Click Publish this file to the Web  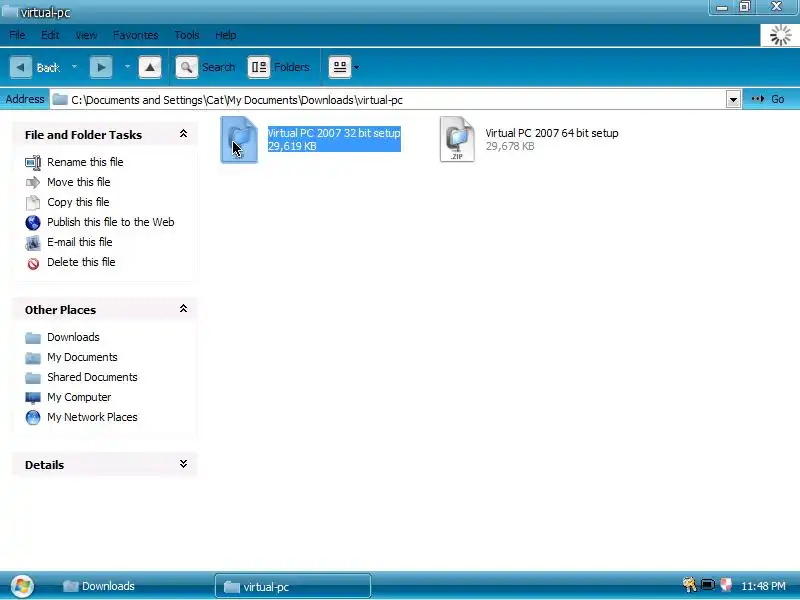pyautogui.click(x=111, y=222)
